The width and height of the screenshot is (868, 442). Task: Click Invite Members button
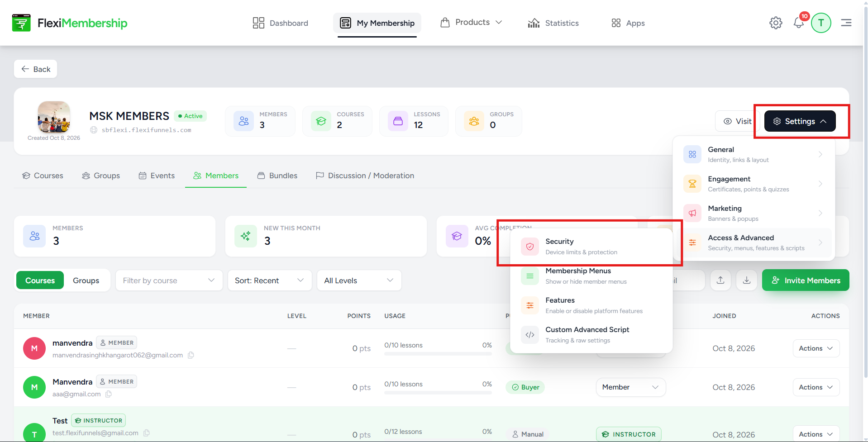click(x=806, y=280)
